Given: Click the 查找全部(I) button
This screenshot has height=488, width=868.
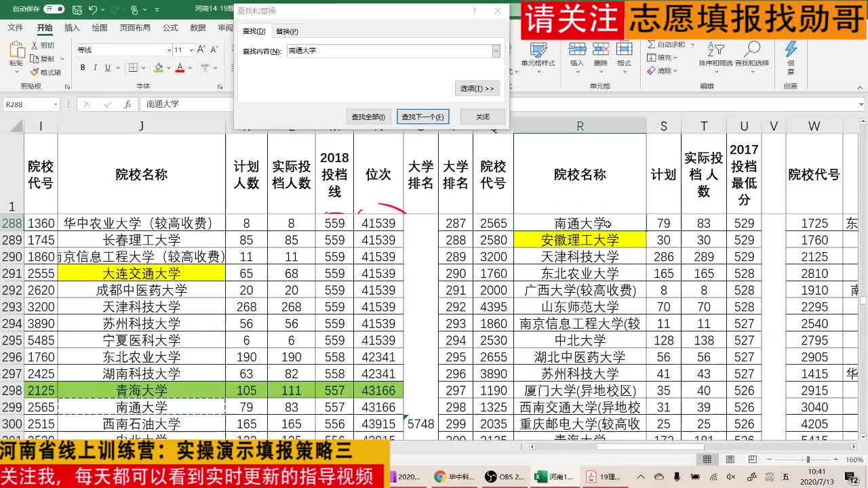Looking at the screenshot, I should click(x=368, y=117).
